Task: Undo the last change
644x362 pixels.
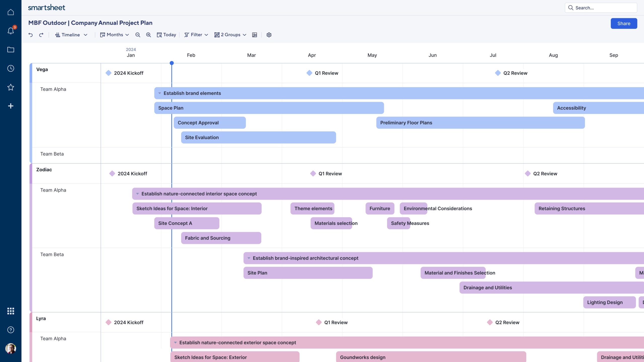Action: (30, 35)
